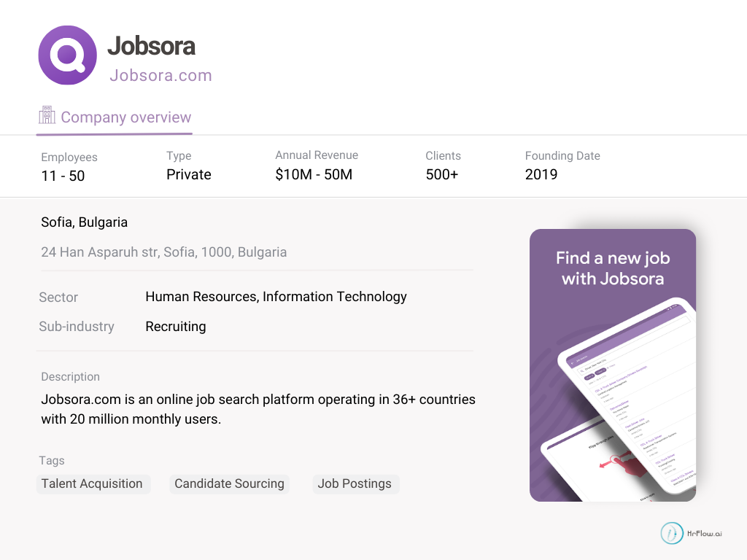747x560 pixels.
Task: Click the 500+ clients value
Action: click(x=441, y=174)
